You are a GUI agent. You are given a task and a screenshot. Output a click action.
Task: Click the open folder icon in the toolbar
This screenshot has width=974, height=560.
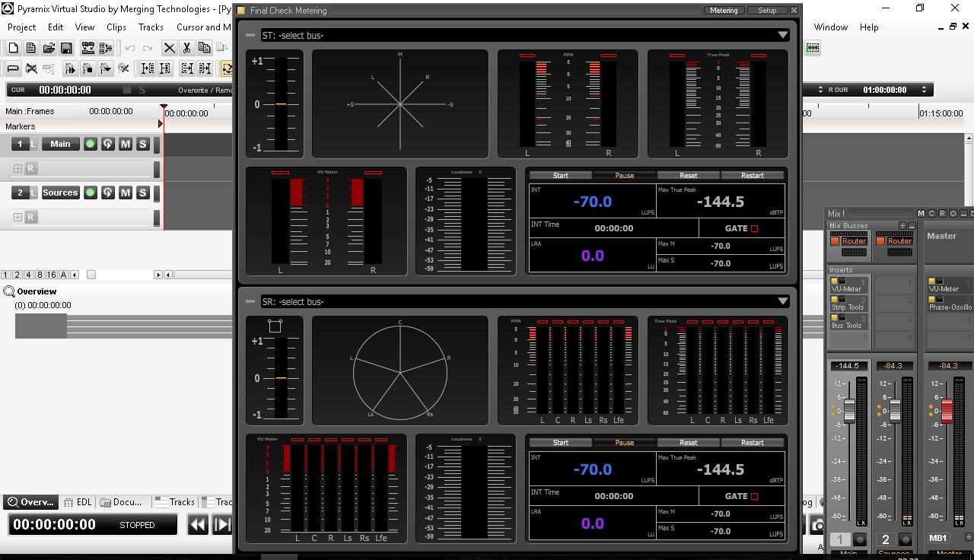49,48
